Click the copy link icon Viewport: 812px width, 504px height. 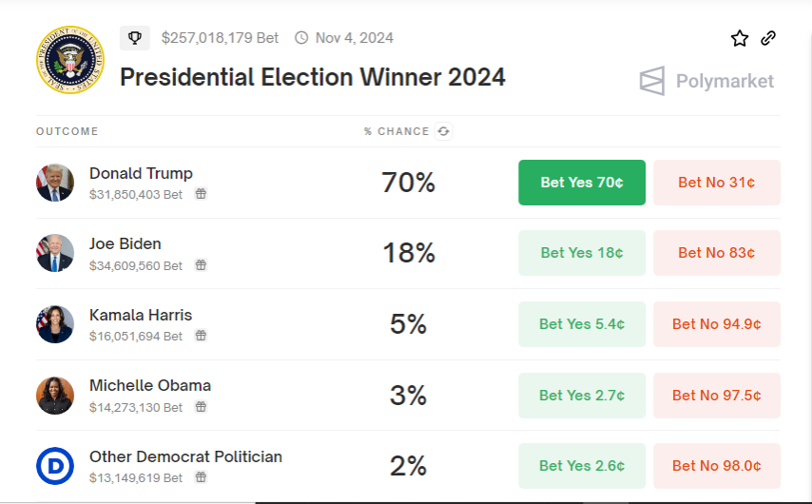[x=768, y=38]
